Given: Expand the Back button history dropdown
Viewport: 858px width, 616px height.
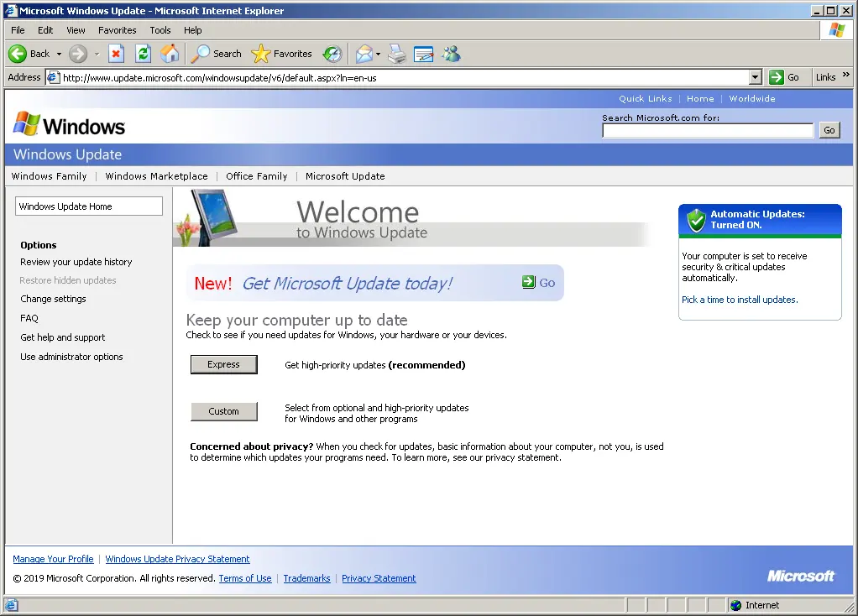Looking at the screenshot, I should tap(59, 55).
